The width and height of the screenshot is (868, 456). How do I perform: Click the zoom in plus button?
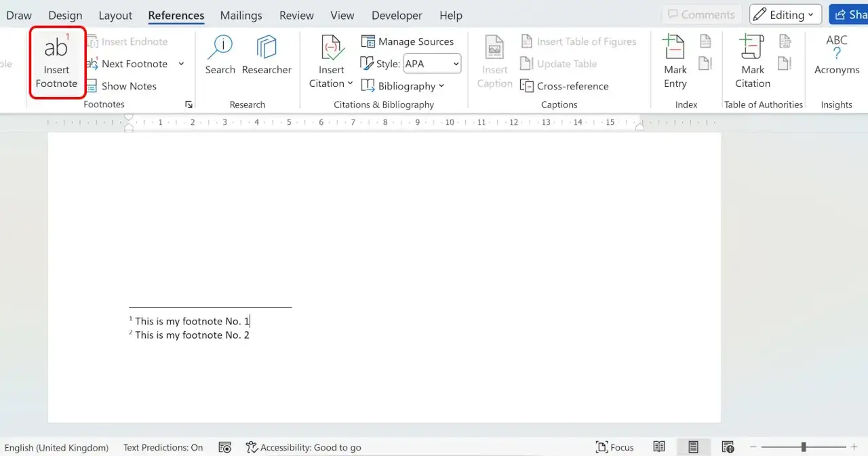854,447
